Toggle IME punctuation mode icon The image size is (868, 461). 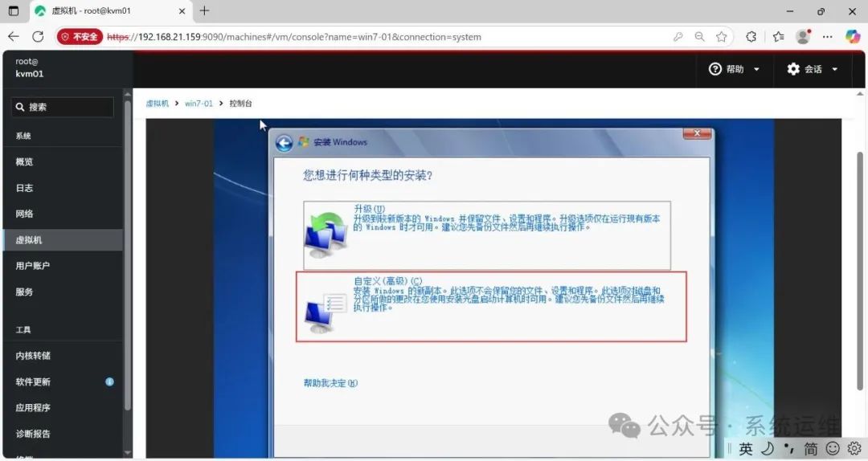pyautogui.click(x=789, y=447)
